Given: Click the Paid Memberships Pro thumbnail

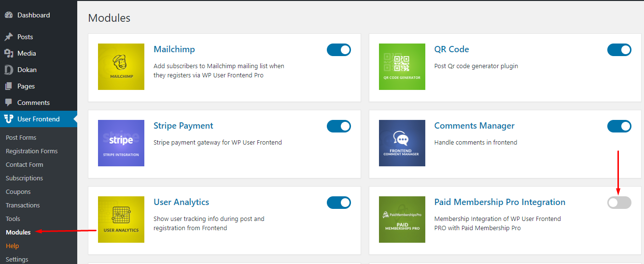Looking at the screenshot, I should (402, 220).
